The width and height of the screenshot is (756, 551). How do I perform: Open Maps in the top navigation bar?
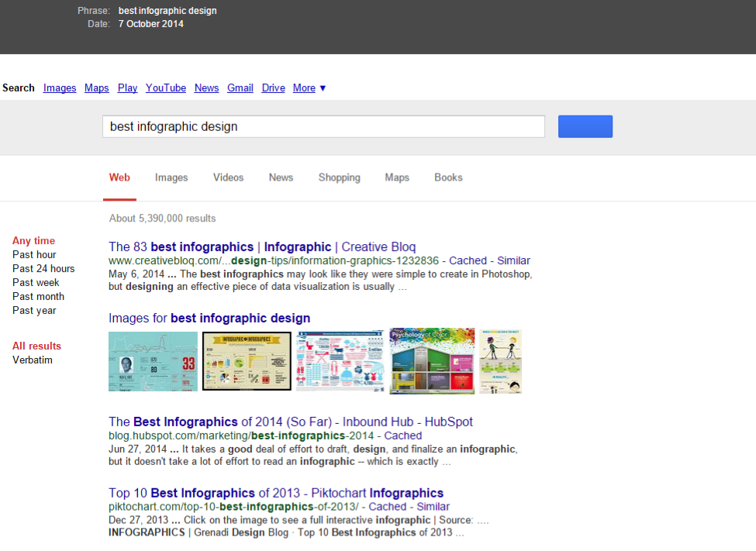(x=96, y=88)
